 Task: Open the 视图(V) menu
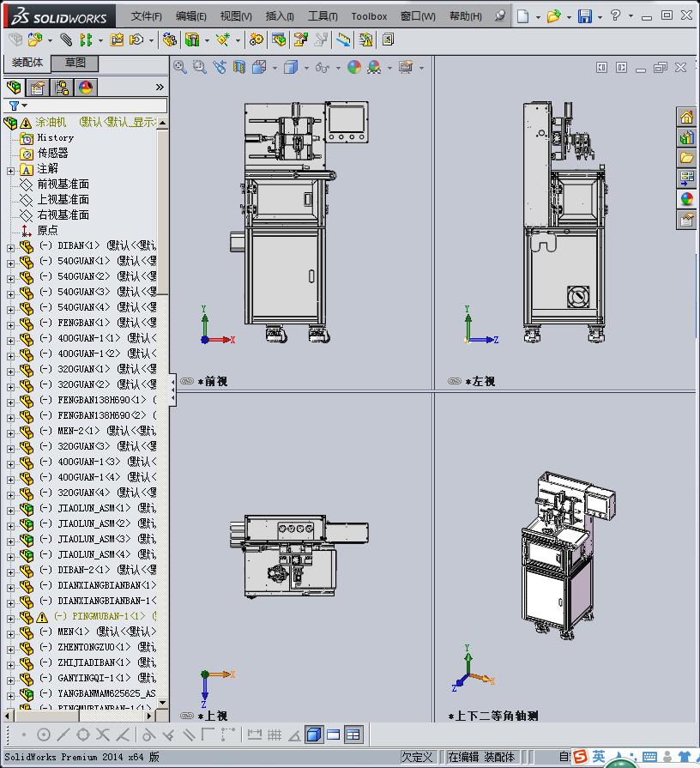click(236, 16)
